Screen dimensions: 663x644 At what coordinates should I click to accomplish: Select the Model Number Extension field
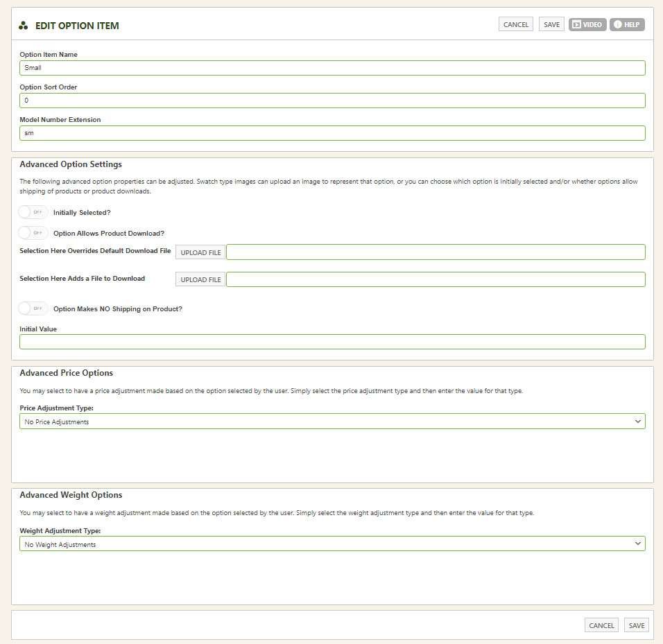[332, 133]
